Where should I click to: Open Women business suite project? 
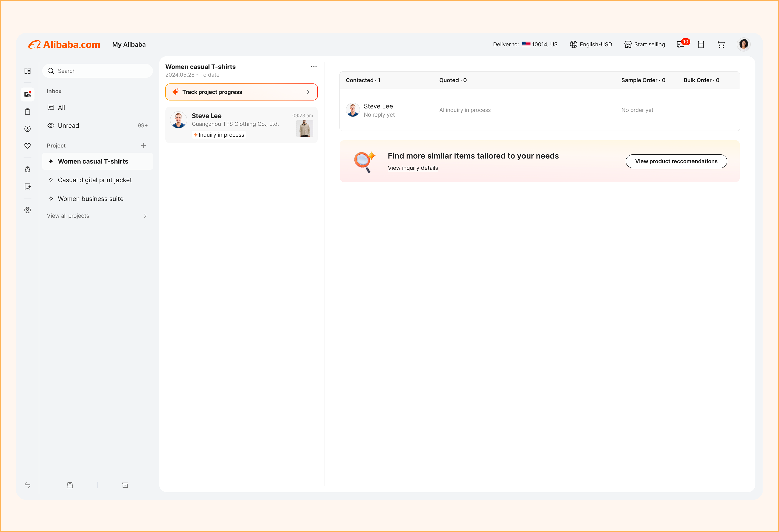click(98, 199)
